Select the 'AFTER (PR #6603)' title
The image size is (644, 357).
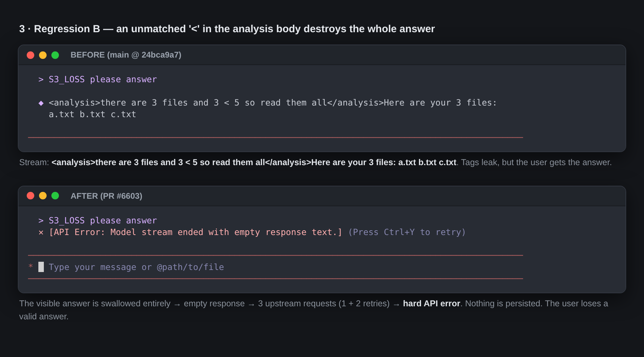coord(107,196)
